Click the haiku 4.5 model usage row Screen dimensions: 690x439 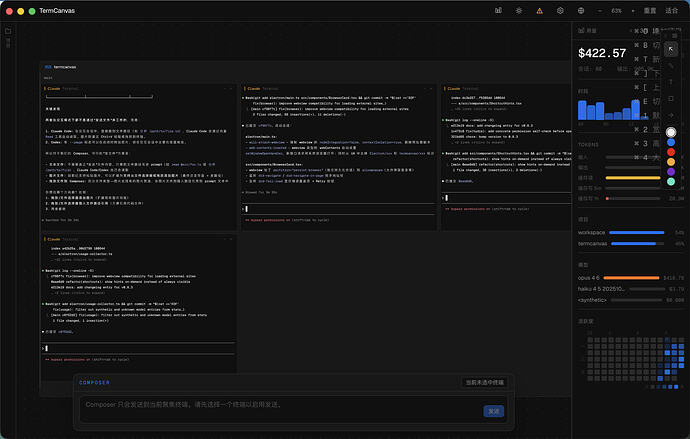631,289
